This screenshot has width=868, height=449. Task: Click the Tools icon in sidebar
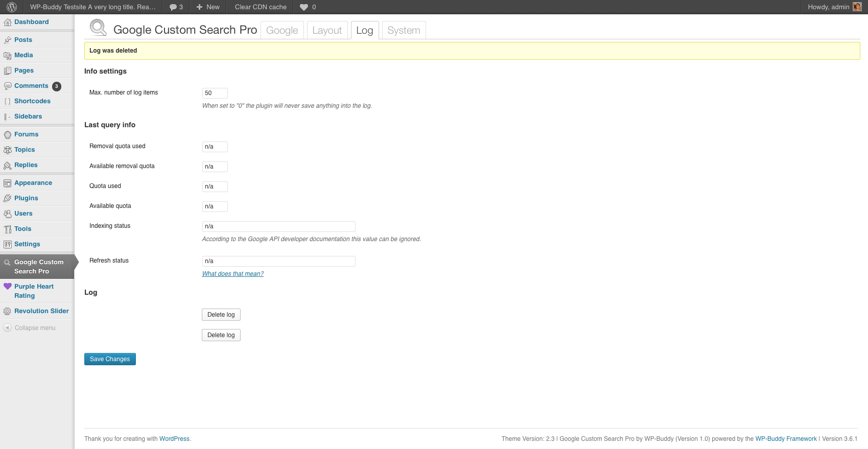click(x=7, y=229)
